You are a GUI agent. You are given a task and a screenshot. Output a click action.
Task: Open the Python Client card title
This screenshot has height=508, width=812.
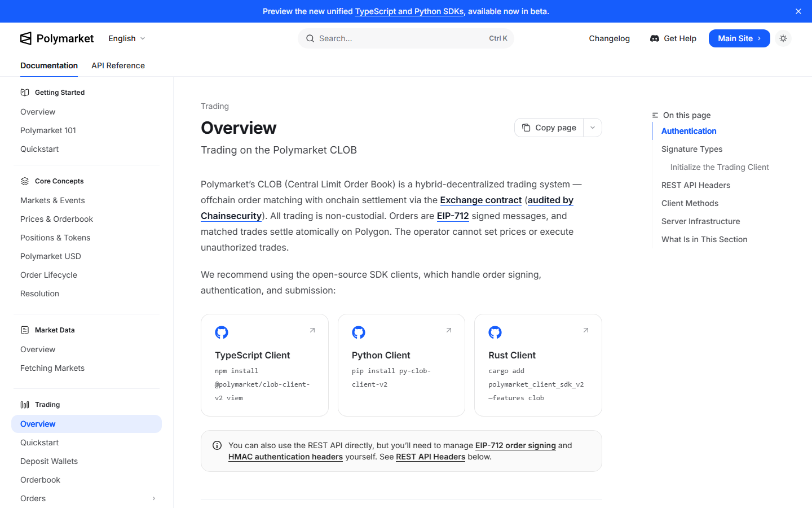381,355
